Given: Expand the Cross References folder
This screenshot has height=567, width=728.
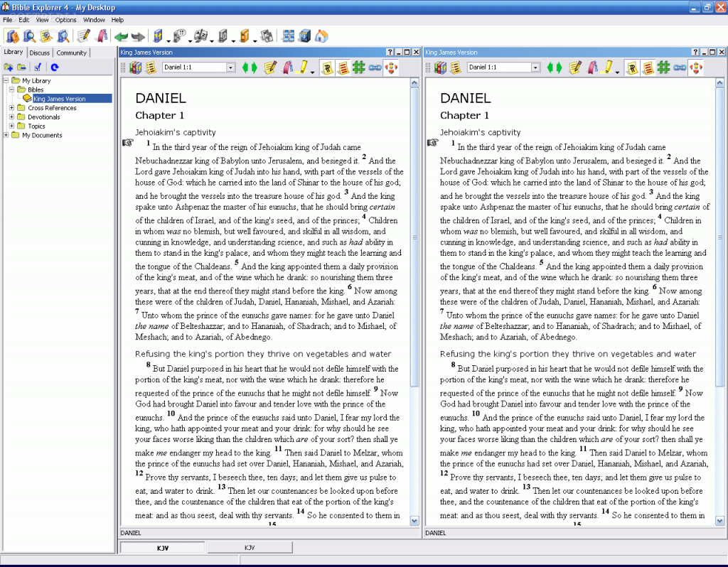Looking at the screenshot, I should 11,108.
